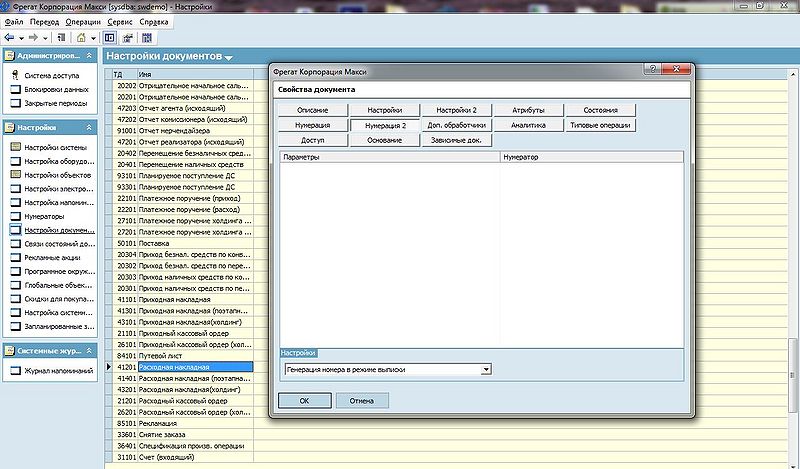Open the back arrow history dropdown
Viewport: 800px width, 469px height.
click(x=21, y=38)
